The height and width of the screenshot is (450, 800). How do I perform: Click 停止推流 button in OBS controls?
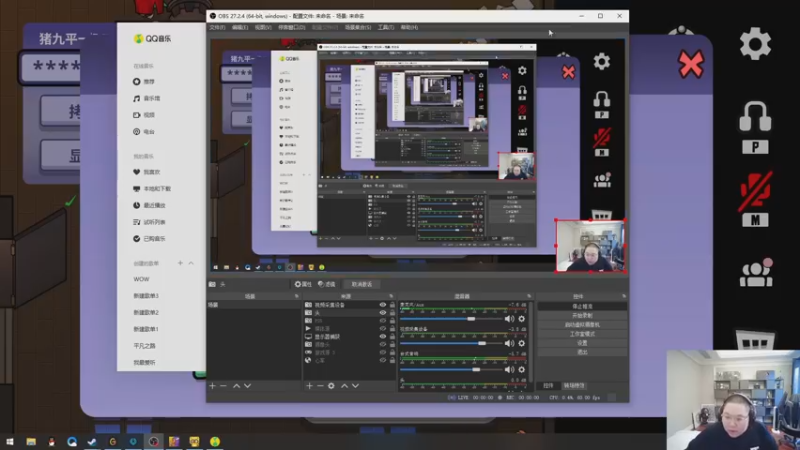coord(582,307)
